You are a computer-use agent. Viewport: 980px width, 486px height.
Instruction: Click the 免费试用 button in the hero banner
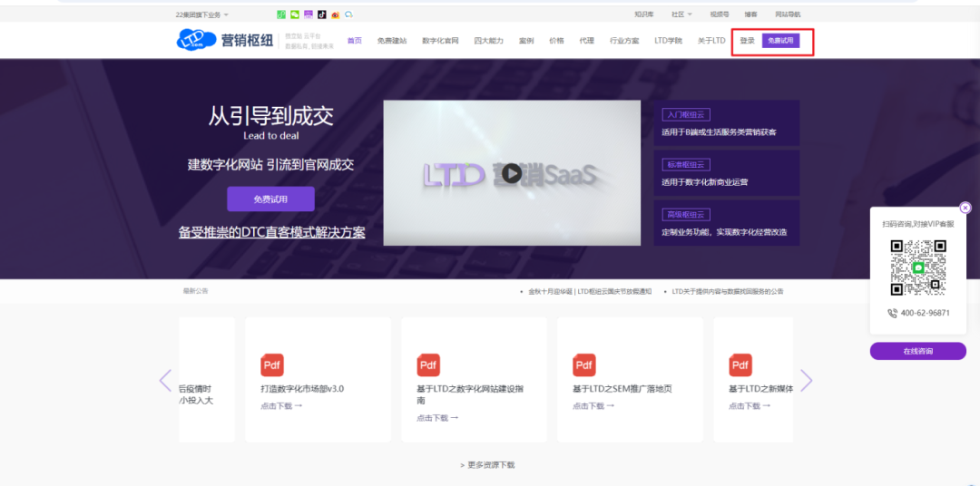click(x=270, y=199)
